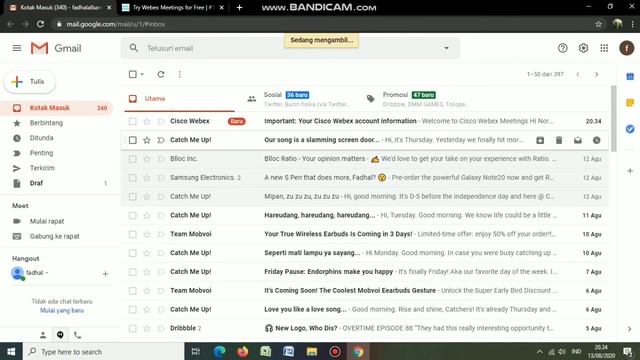Viewport: 640px width, 360px height.
Task: Tick the Select all checkbox
Action: (x=133, y=74)
